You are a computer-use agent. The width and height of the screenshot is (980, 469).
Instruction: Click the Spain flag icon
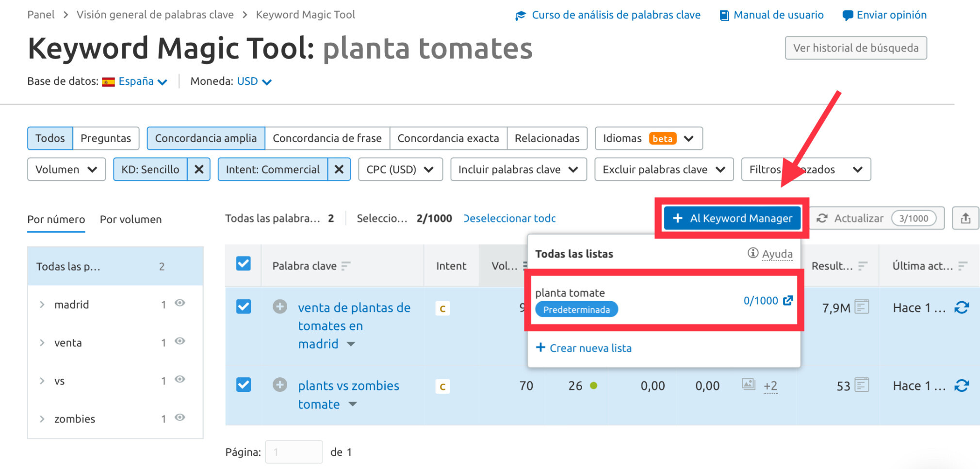coord(108,81)
